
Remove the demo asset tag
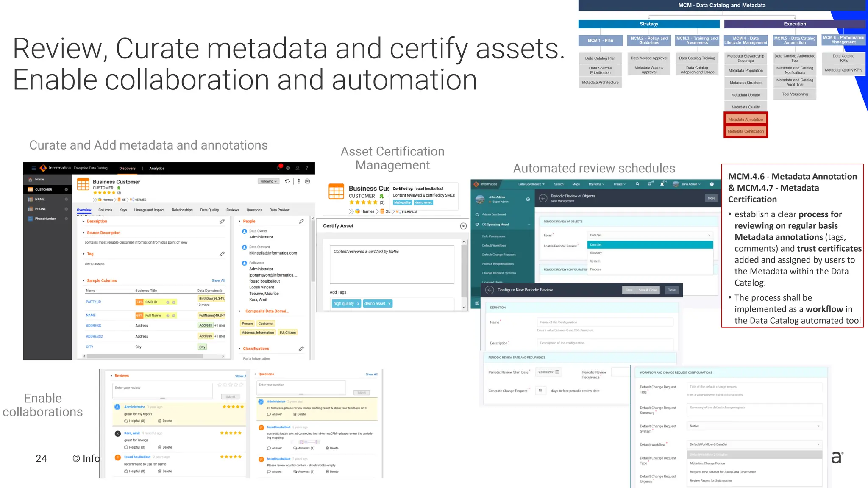point(389,304)
